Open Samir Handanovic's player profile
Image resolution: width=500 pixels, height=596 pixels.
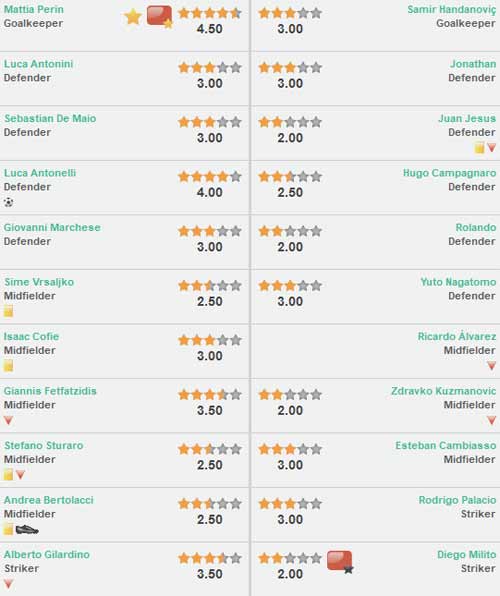click(x=452, y=10)
